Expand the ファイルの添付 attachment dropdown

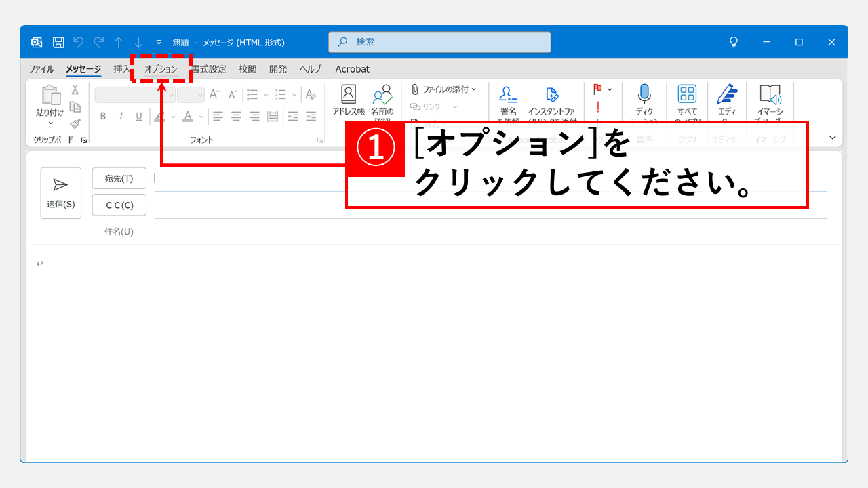point(475,89)
